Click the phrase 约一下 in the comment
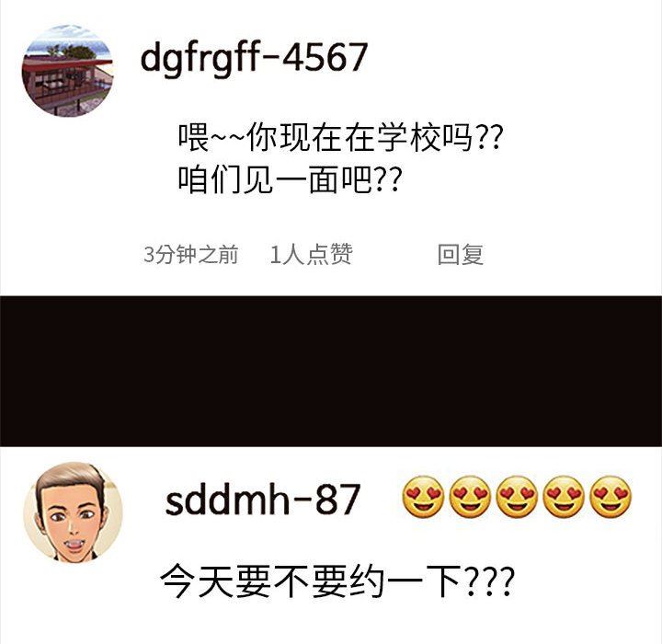The width and height of the screenshot is (662, 644). click(405, 581)
